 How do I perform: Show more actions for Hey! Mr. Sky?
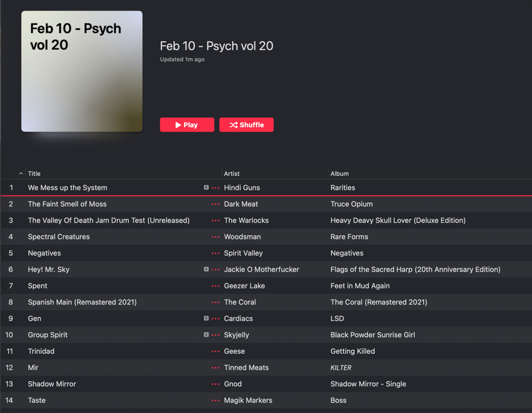point(216,270)
